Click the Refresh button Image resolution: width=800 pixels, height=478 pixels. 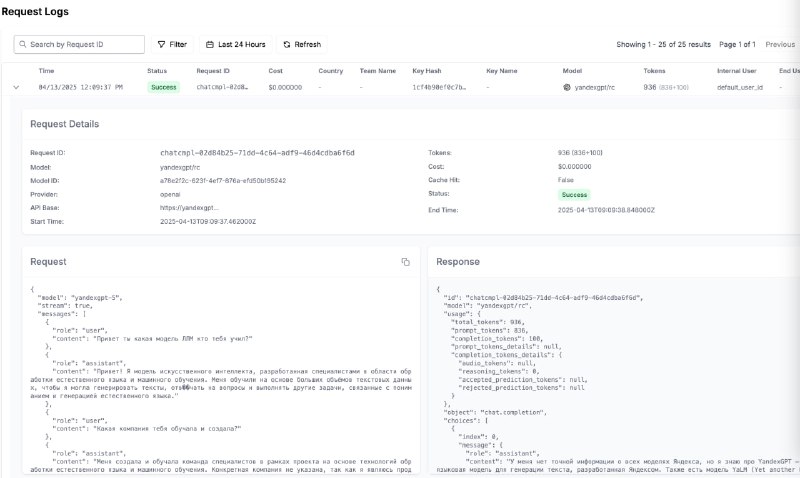click(302, 44)
